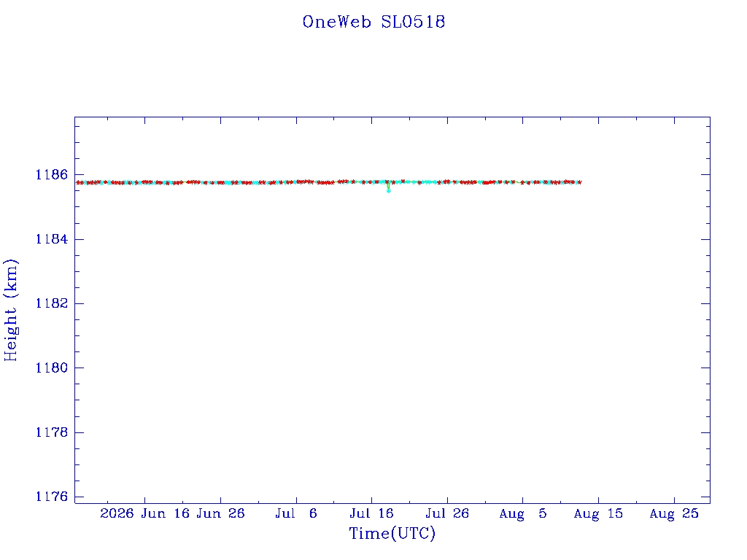Click the 1180 height axis label
This screenshot has height=560, width=747.
click(52, 367)
